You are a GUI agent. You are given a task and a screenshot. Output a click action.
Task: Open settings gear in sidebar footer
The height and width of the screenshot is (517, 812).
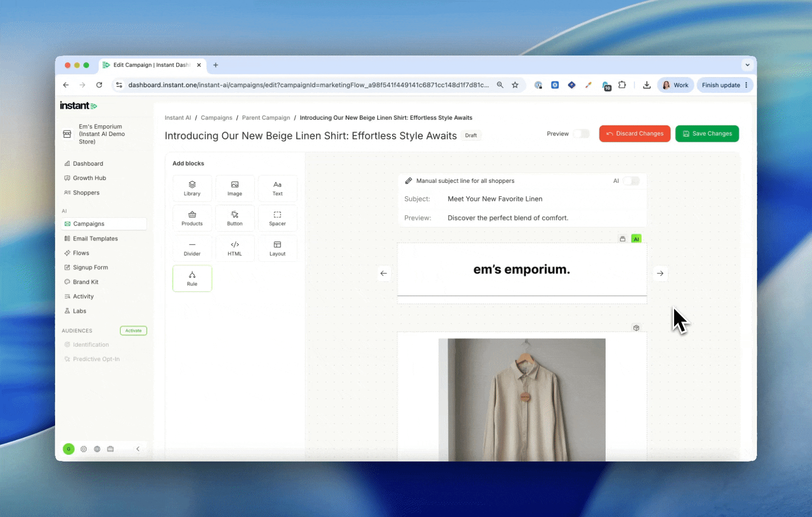(x=84, y=449)
